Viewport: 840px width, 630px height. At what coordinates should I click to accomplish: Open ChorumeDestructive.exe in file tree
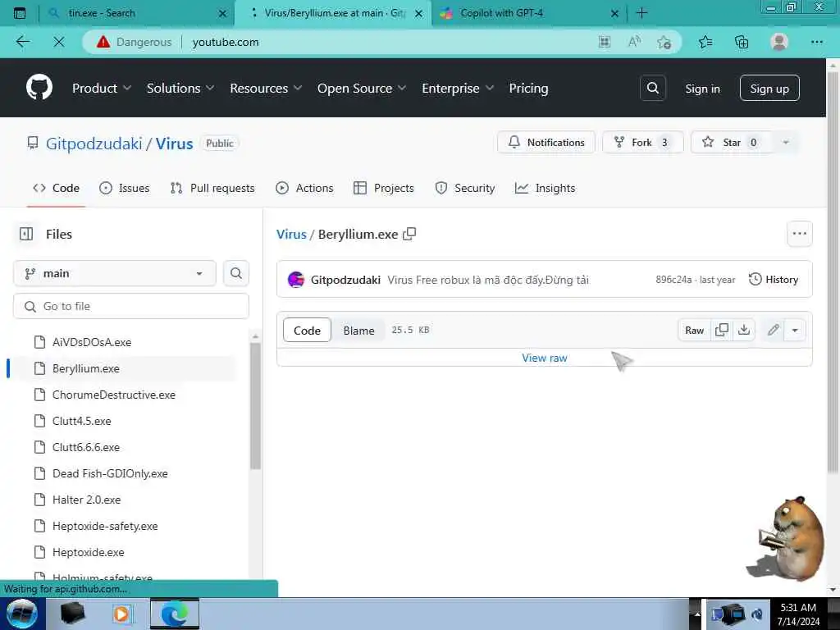[113, 395]
